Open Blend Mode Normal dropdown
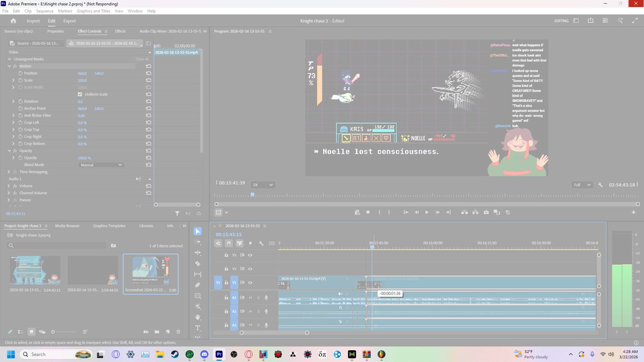644x362 pixels. tap(101, 165)
